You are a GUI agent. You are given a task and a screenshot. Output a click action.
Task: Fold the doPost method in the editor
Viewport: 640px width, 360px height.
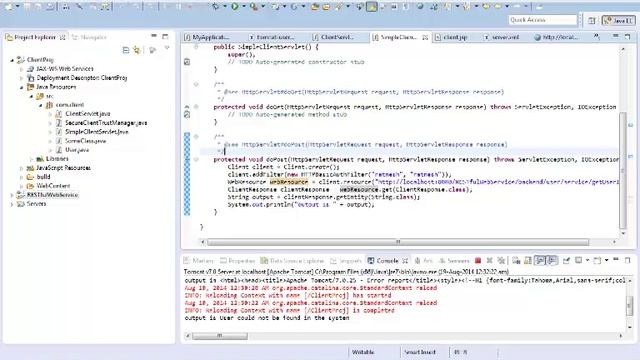[196, 160]
